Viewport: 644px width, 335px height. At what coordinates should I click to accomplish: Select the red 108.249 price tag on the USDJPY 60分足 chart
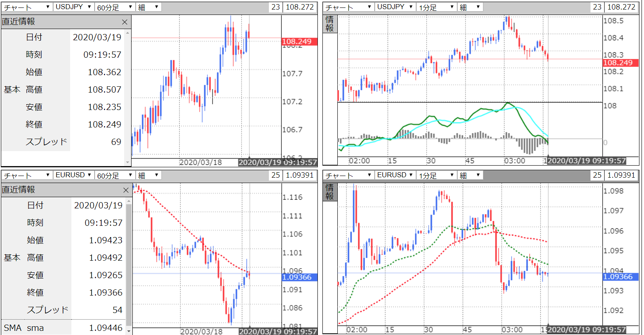[x=299, y=42]
